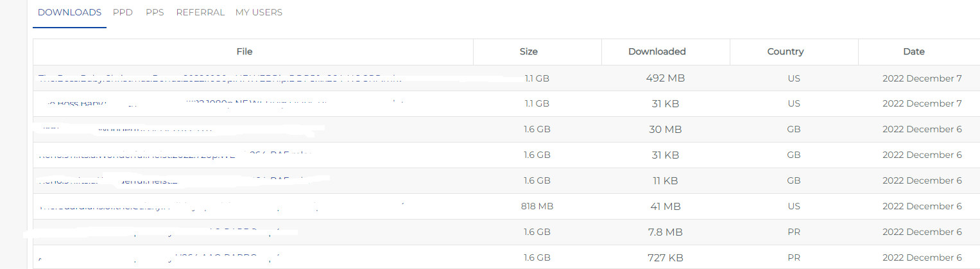Click the 727 KB downloaded cell
The image size is (980, 269).
click(666, 258)
